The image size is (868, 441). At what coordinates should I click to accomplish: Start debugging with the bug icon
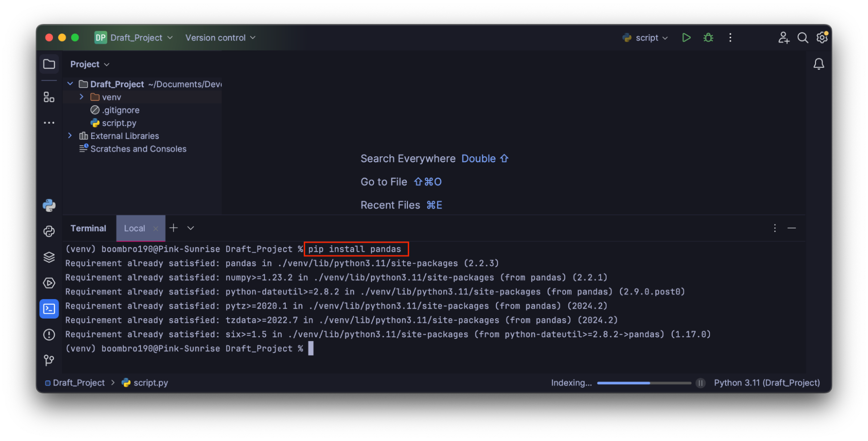click(x=708, y=38)
